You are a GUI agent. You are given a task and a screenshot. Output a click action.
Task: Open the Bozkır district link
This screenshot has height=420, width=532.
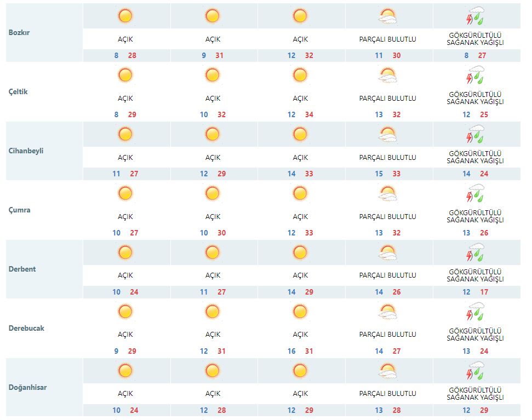(x=19, y=33)
